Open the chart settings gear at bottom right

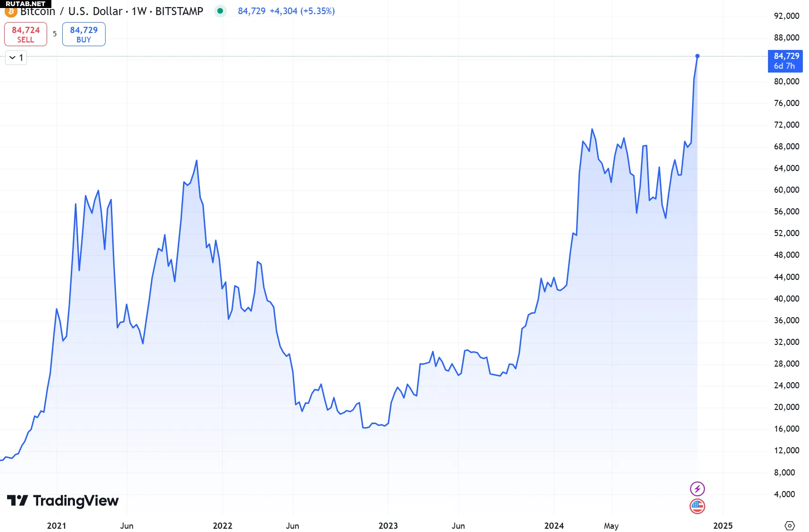[x=790, y=525]
